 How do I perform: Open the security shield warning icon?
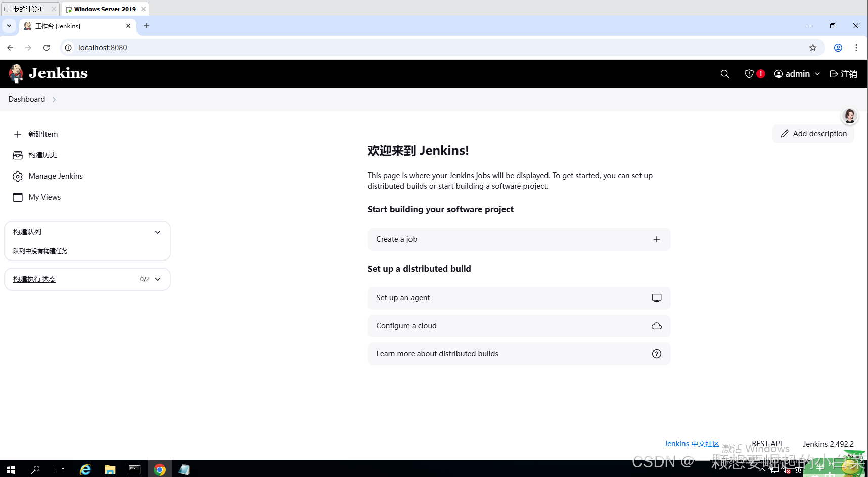pyautogui.click(x=749, y=74)
